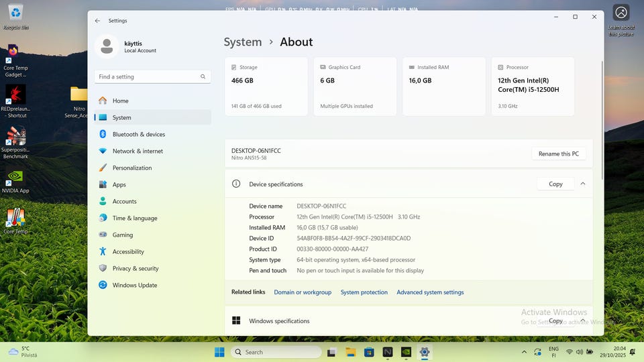Click the back arrow in Settings
This screenshot has width=644, height=362.
tap(97, 21)
